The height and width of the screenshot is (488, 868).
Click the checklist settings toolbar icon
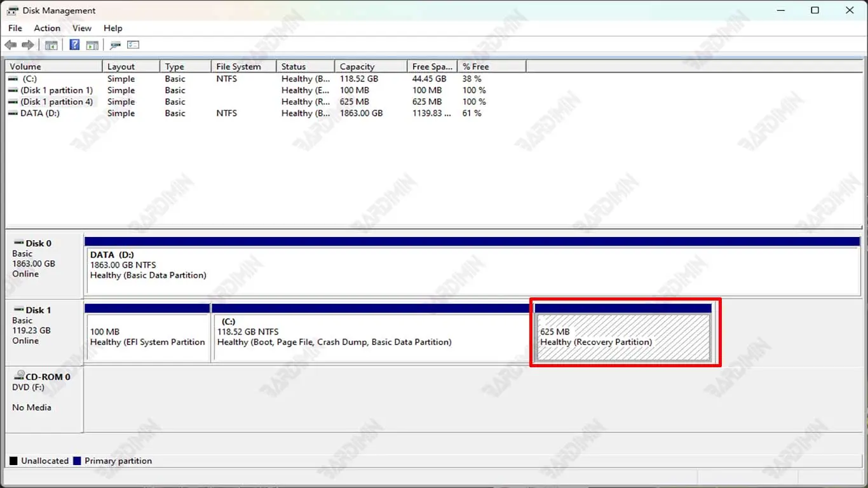point(133,45)
